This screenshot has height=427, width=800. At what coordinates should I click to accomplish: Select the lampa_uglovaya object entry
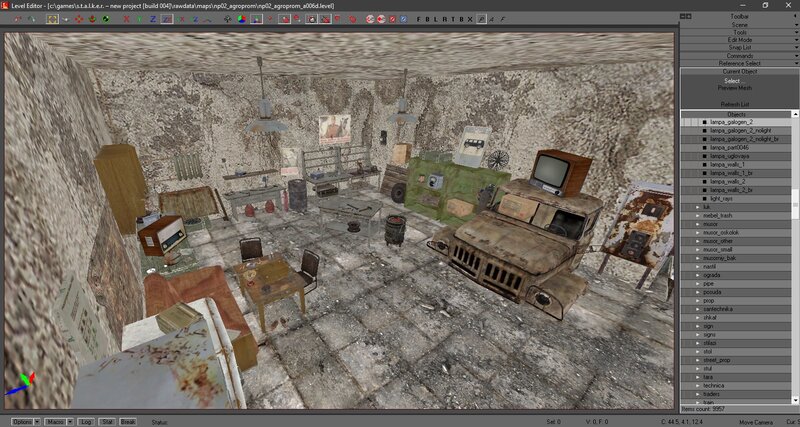729,156
